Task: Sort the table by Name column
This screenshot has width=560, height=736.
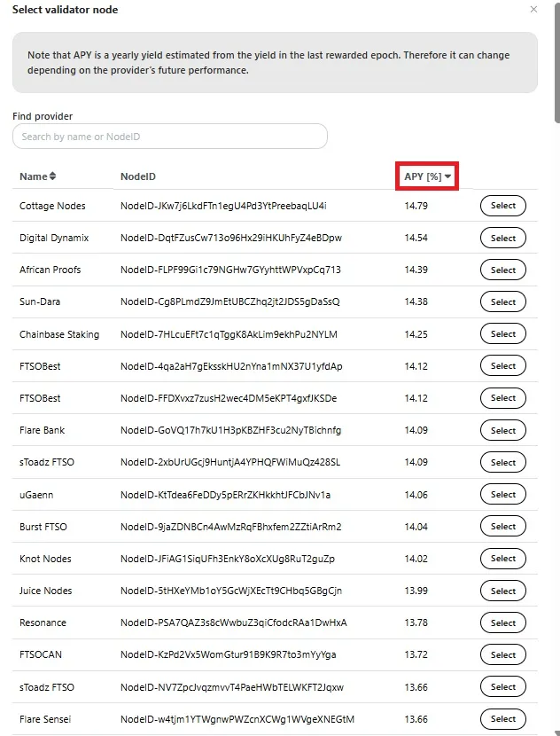Action: click(38, 176)
